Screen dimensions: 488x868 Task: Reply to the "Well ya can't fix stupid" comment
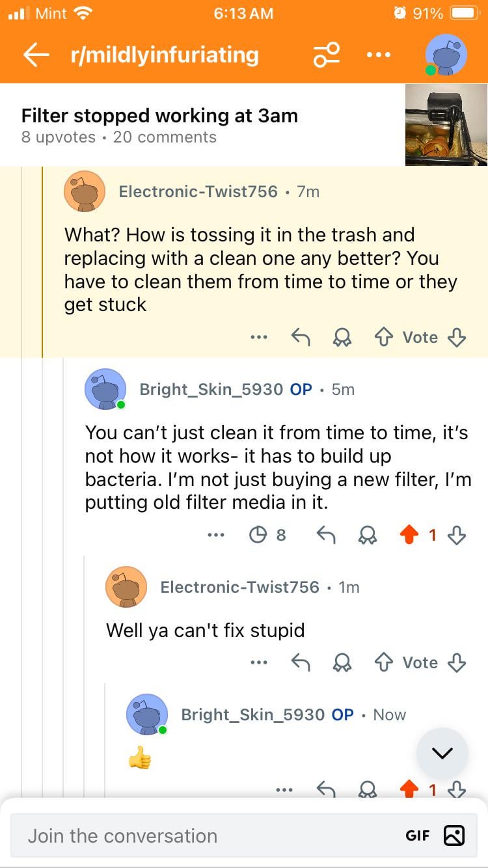(300, 662)
